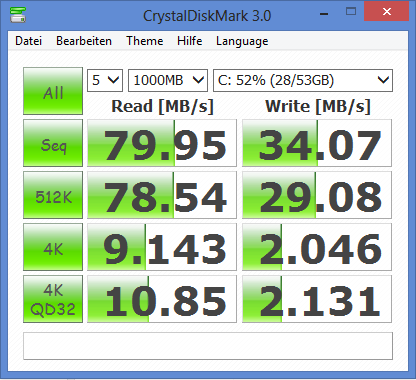
Task: Maximize the CrystalDiskMark window
Action: pyautogui.click(x=351, y=12)
